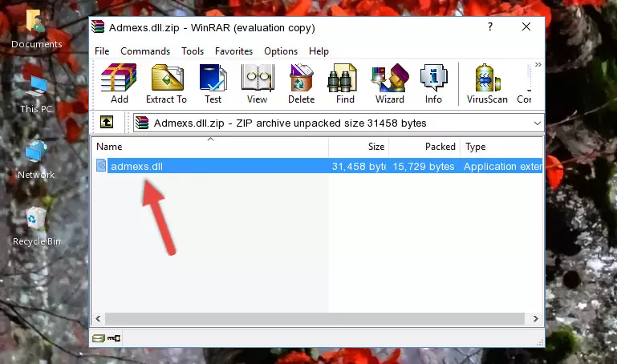Open the Favorites menu
The width and height of the screenshot is (617, 364).
click(233, 51)
